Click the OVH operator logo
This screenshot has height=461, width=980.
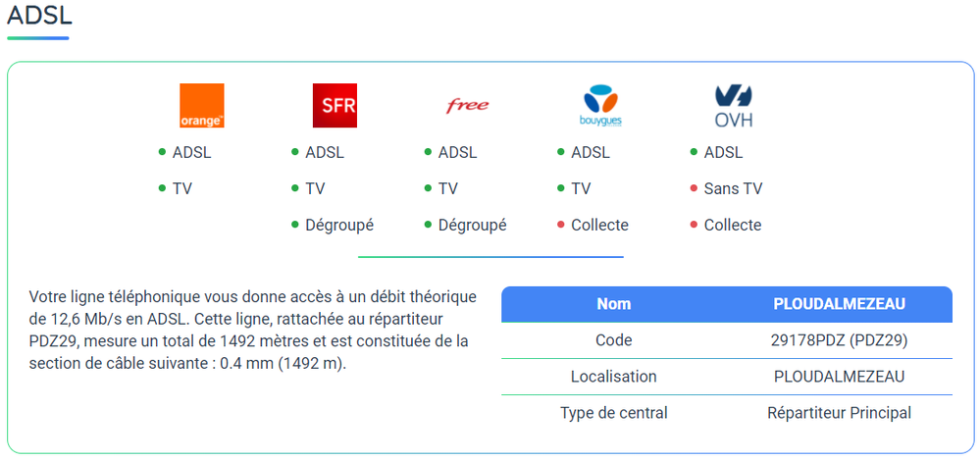[x=733, y=106]
